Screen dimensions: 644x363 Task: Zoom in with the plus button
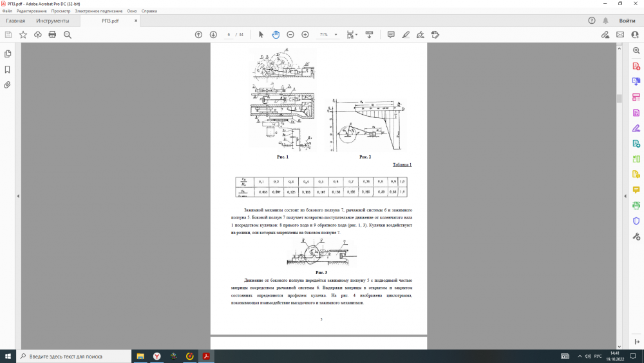pyautogui.click(x=305, y=35)
